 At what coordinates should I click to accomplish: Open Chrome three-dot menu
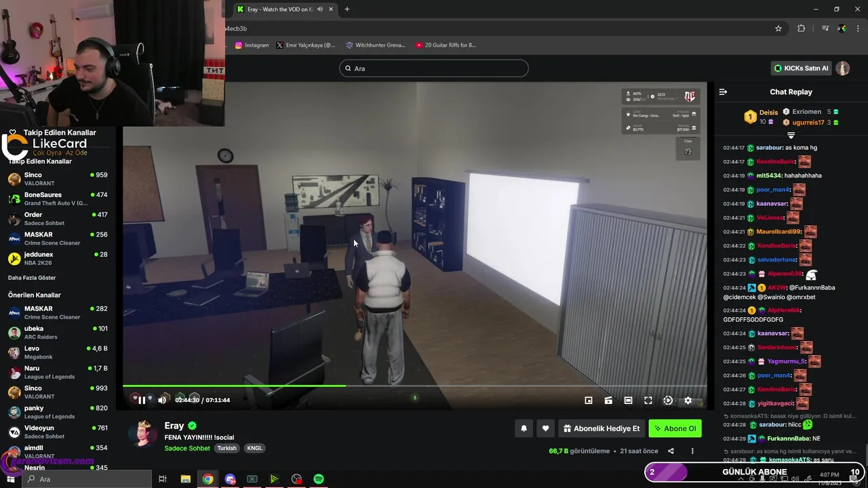point(858,28)
